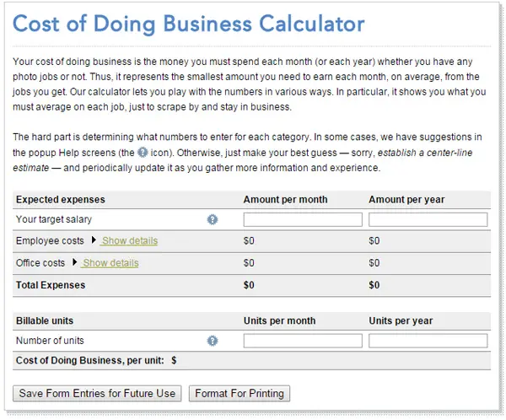Click Save Form Entries for Future Use
This screenshot has width=506, height=420.
(x=97, y=393)
